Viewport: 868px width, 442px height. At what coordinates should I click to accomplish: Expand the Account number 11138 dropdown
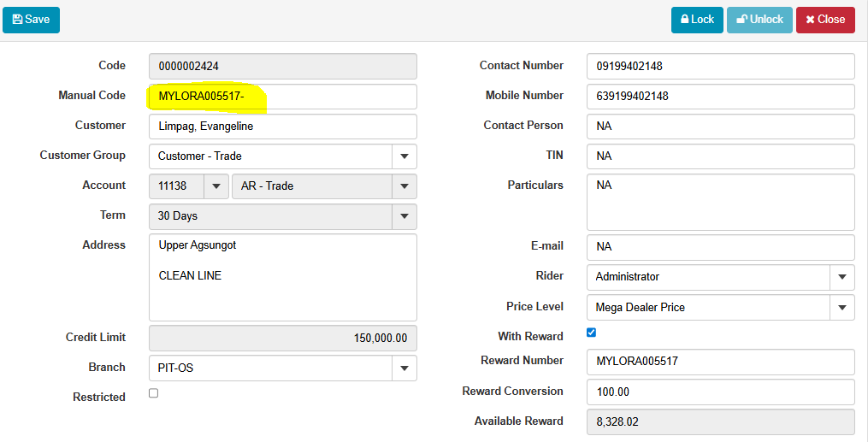(x=216, y=186)
